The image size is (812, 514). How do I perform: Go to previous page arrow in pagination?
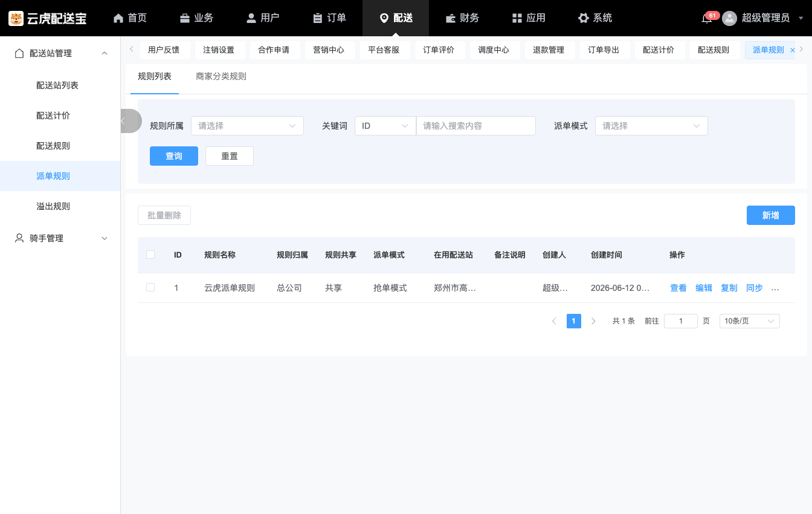(554, 321)
